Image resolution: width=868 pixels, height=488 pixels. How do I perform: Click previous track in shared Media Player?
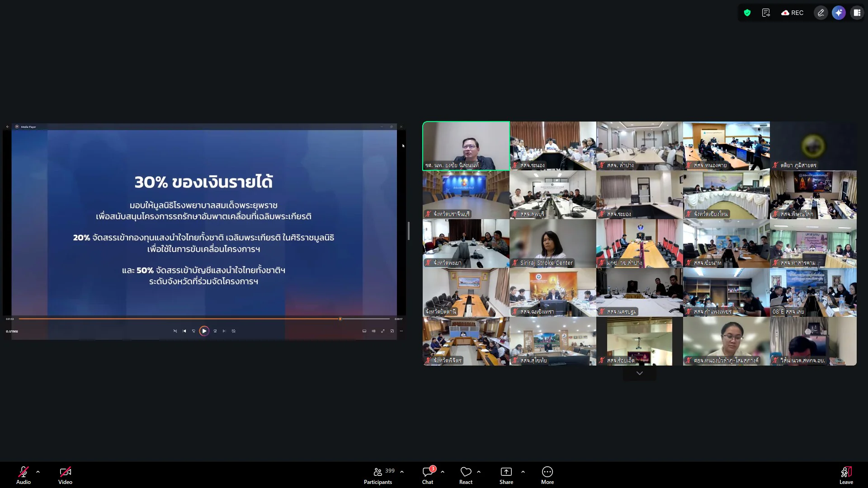(184, 331)
